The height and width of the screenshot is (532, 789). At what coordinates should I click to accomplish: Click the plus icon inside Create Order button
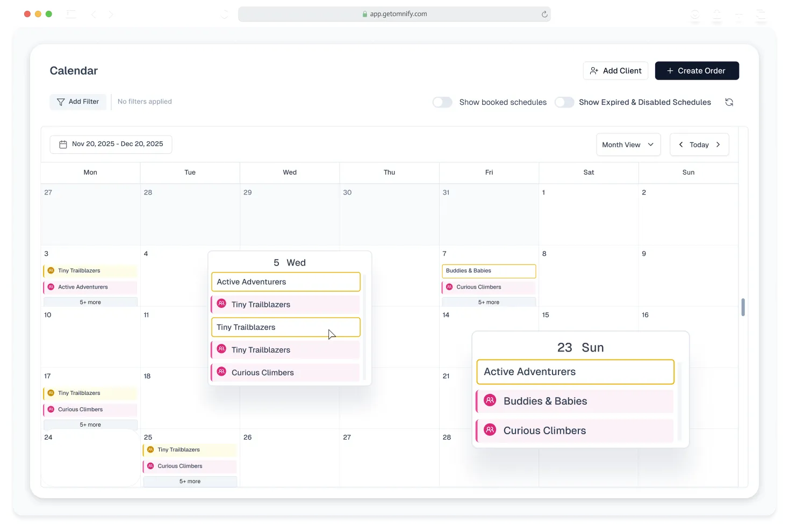(x=670, y=70)
